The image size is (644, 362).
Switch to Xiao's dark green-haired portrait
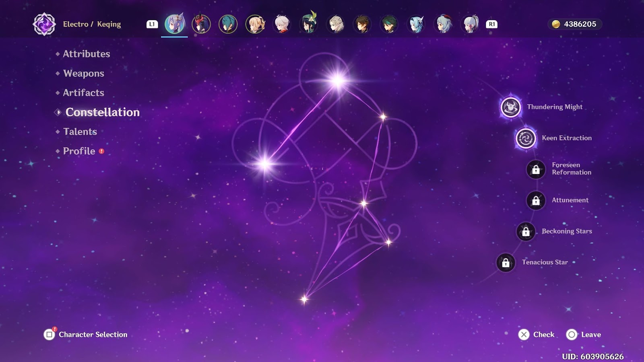coord(390,24)
